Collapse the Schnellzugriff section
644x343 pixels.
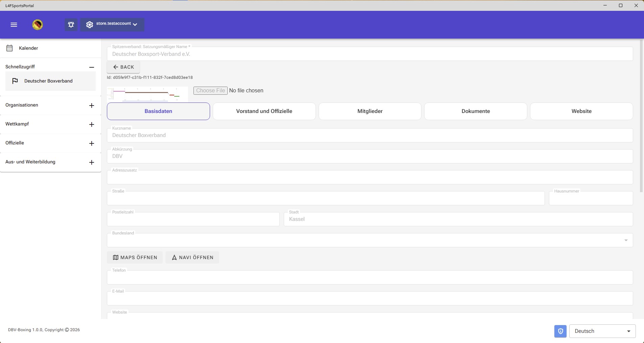91,67
